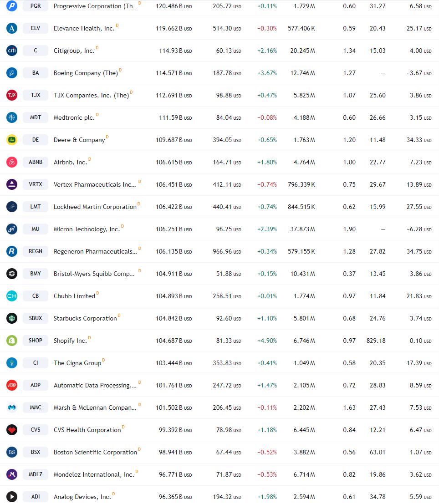Click the Bristol-Myers Squibb logo icon
Image resolution: width=439 pixels, height=504 pixels.
12,274
